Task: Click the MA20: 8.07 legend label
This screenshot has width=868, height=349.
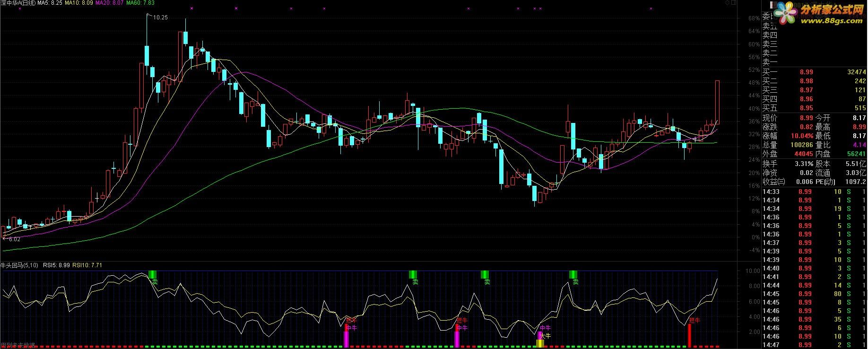Action: (109, 3)
